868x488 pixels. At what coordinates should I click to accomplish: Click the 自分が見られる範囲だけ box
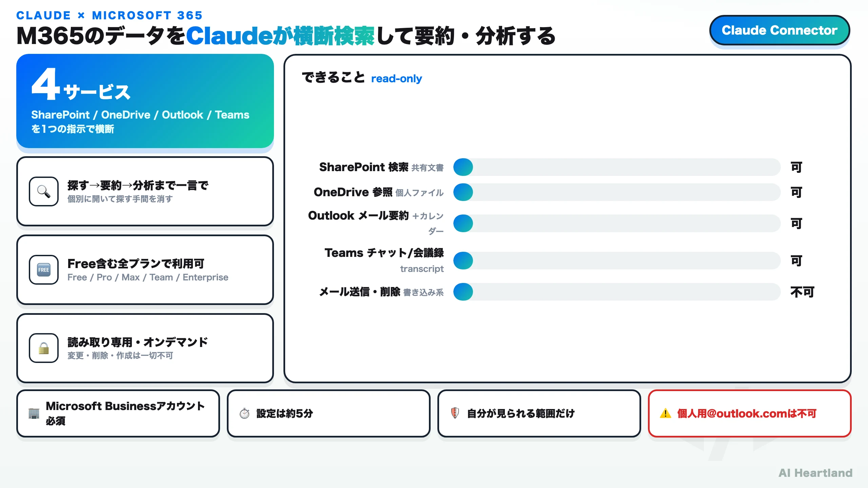pyautogui.click(x=539, y=413)
